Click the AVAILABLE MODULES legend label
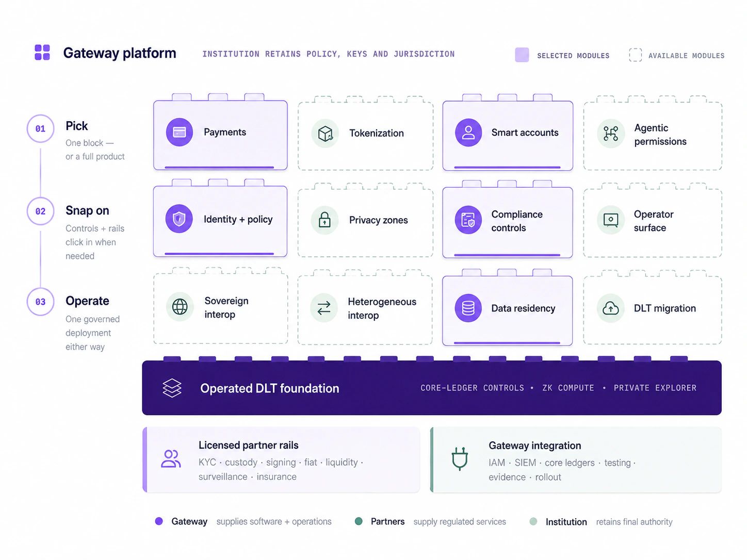Viewport: 747px width, 560px height. (687, 56)
